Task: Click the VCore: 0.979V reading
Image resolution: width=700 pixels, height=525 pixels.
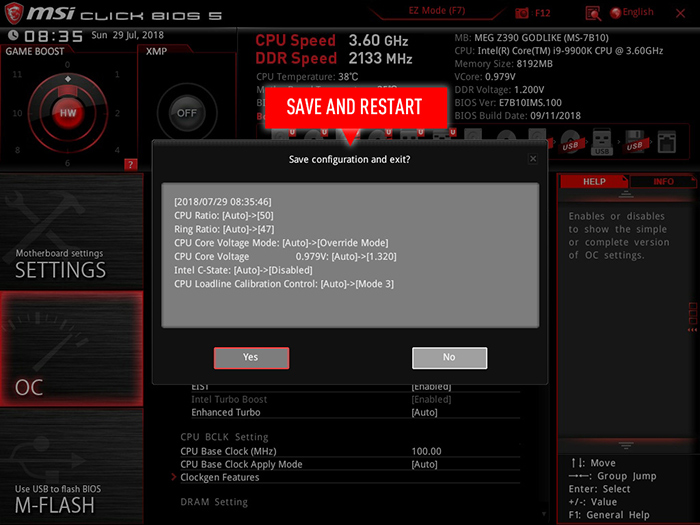Action: pos(485,77)
